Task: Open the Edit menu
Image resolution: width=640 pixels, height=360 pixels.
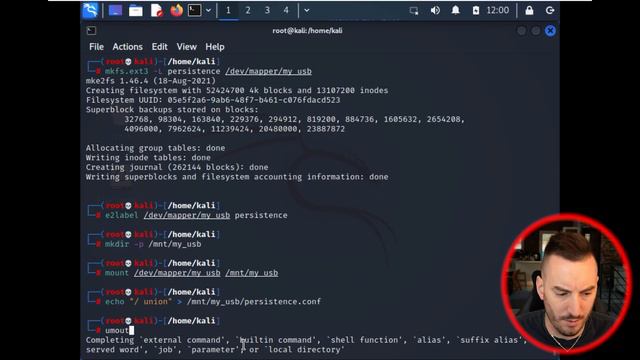Action: tap(160, 47)
